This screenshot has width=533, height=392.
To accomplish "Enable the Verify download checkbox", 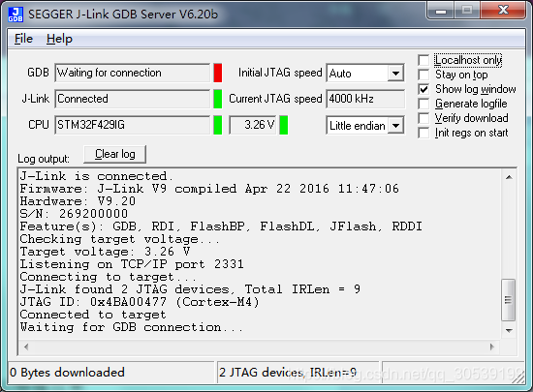I will coord(423,118).
